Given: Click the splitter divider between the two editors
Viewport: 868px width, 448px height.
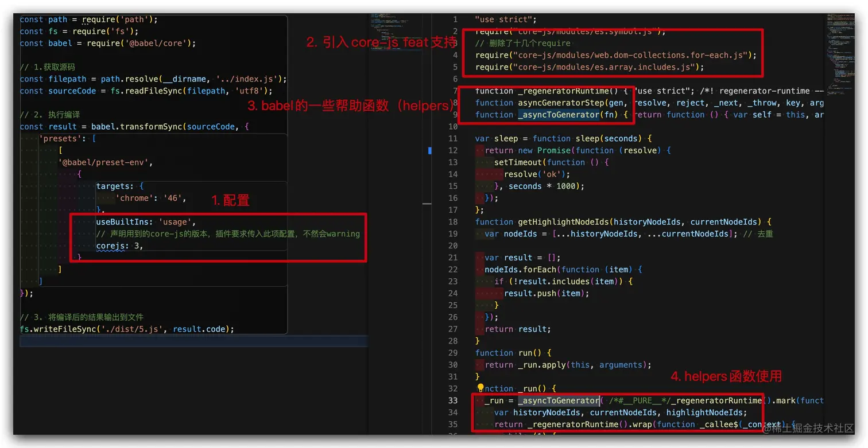Looking at the screenshot, I should click(427, 204).
